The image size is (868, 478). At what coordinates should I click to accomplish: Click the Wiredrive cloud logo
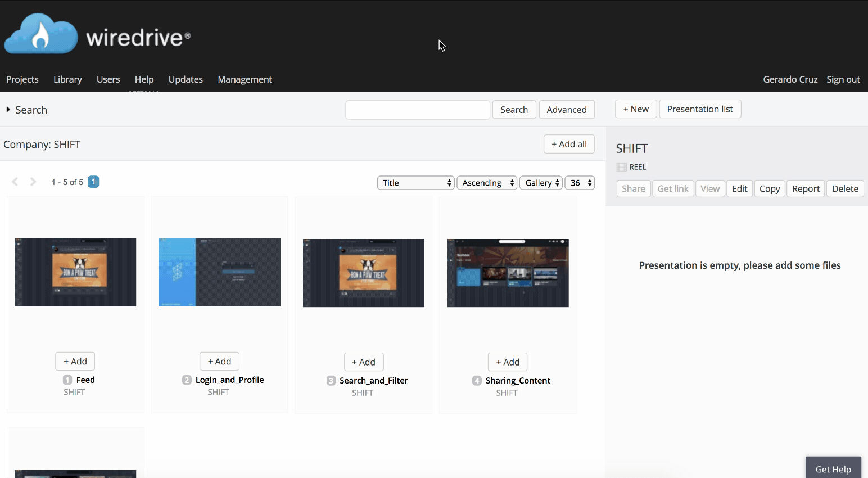(40, 33)
